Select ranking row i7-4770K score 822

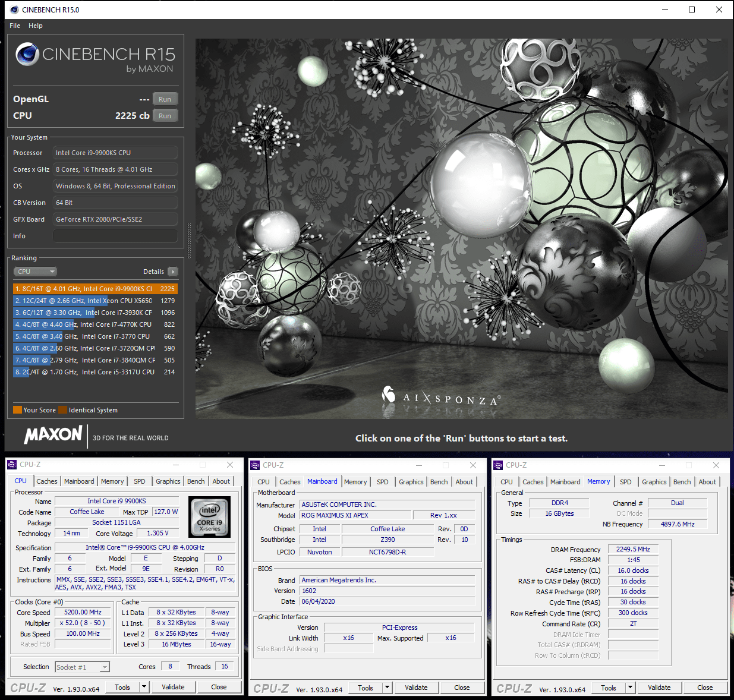tap(95, 324)
